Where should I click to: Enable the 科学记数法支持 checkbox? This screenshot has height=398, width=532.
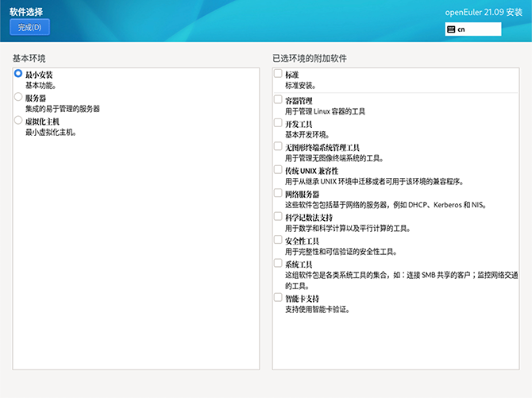(x=278, y=216)
